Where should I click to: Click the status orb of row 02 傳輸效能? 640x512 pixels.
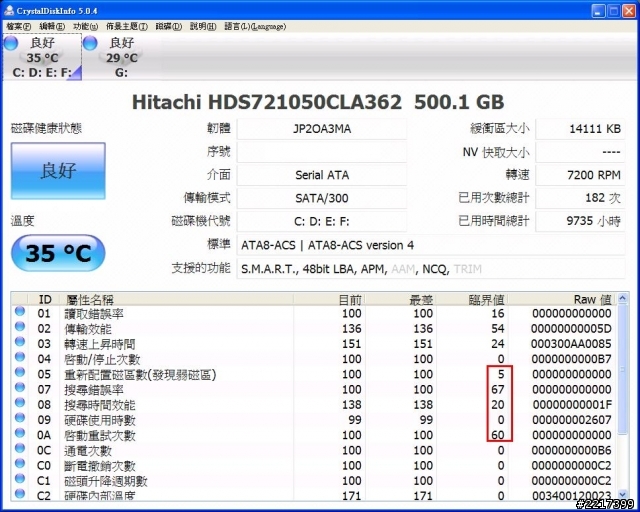click(20, 327)
